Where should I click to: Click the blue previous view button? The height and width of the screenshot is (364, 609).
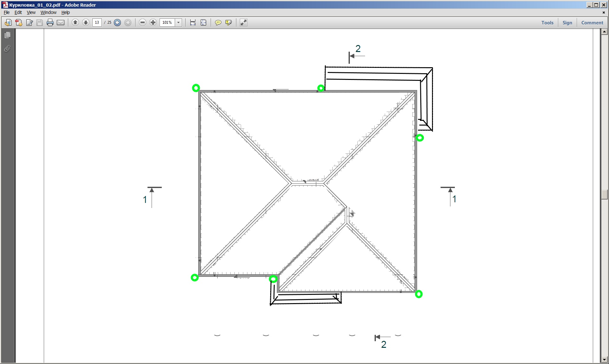click(117, 23)
